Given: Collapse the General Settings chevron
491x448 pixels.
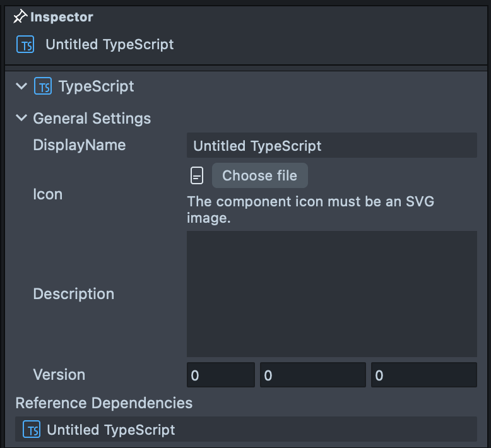Looking at the screenshot, I should point(21,118).
